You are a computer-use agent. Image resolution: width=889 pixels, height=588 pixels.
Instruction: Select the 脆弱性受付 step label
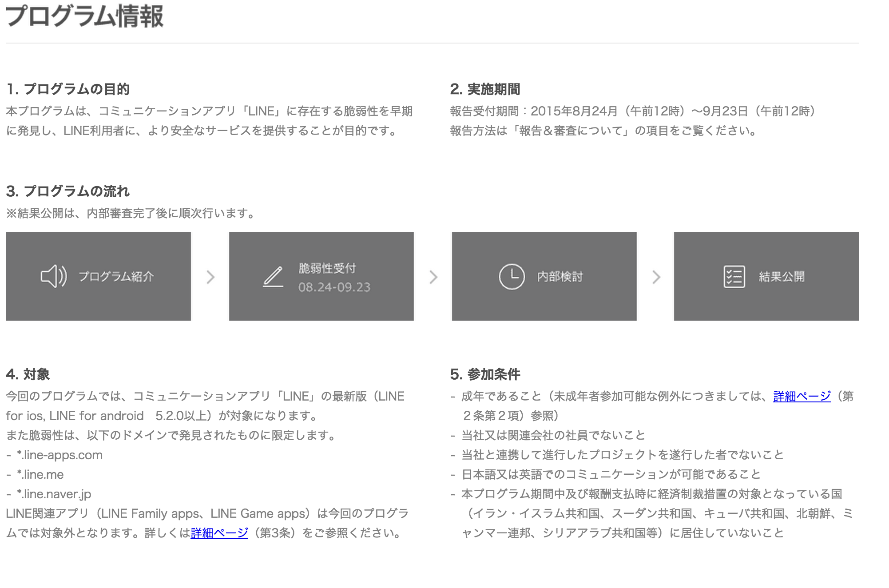tap(327, 268)
